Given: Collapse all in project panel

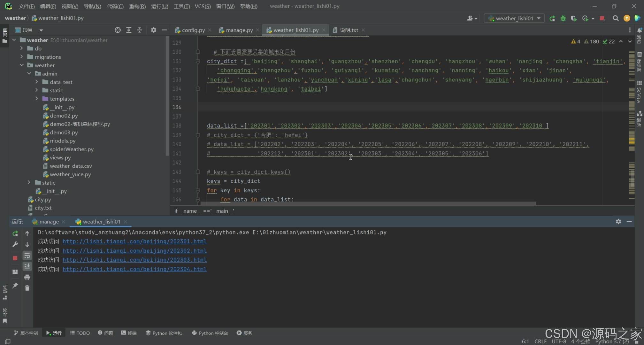Looking at the screenshot, I should pos(140,30).
